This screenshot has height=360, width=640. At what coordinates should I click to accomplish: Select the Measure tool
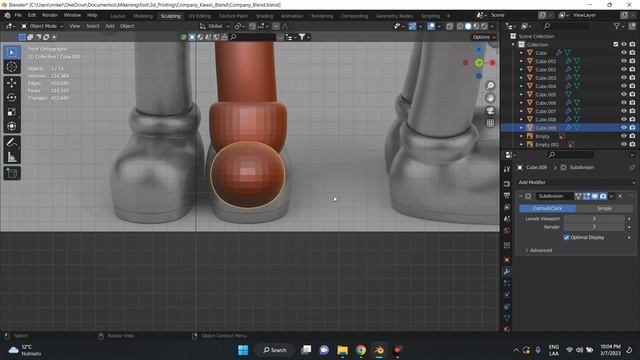(12, 157)
